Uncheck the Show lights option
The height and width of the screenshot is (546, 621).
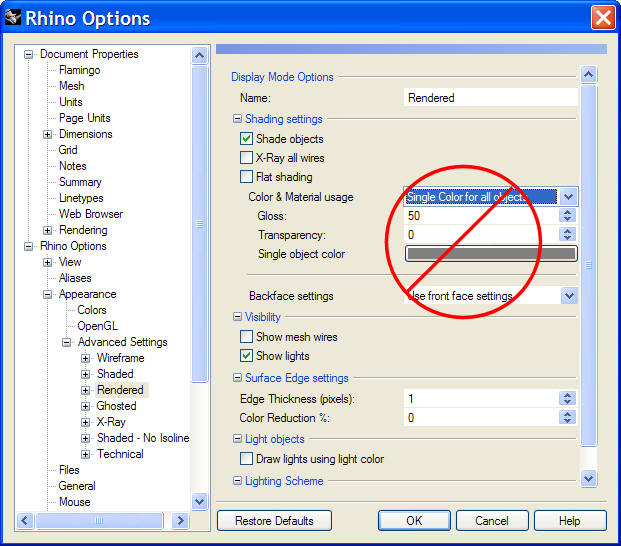(247, 356)
